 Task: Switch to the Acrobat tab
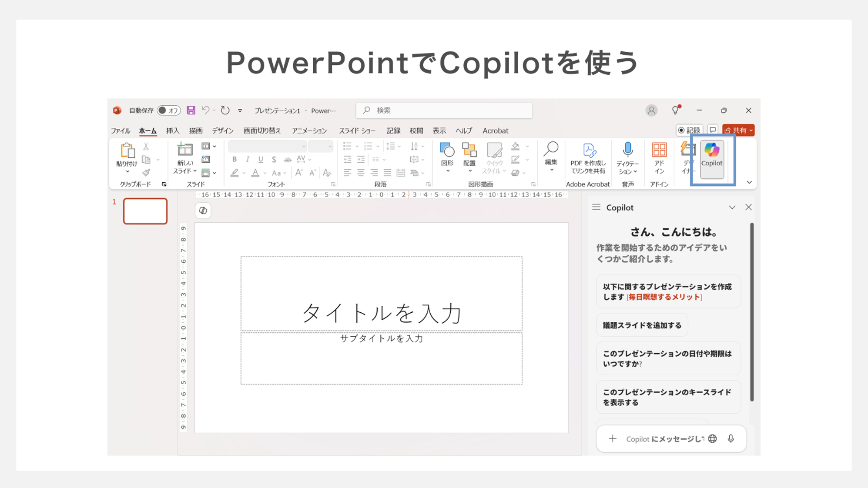pyautogui.click(x=496, y=130)
